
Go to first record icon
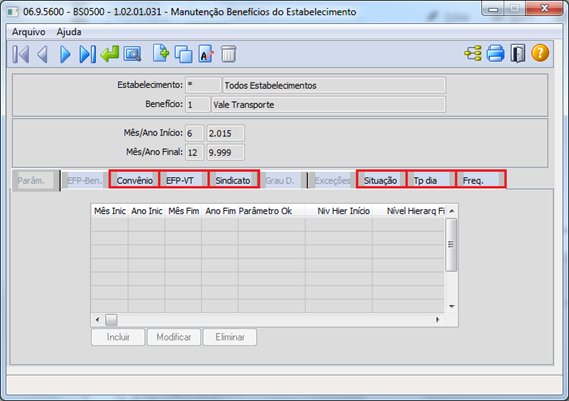tap(21, 54)
